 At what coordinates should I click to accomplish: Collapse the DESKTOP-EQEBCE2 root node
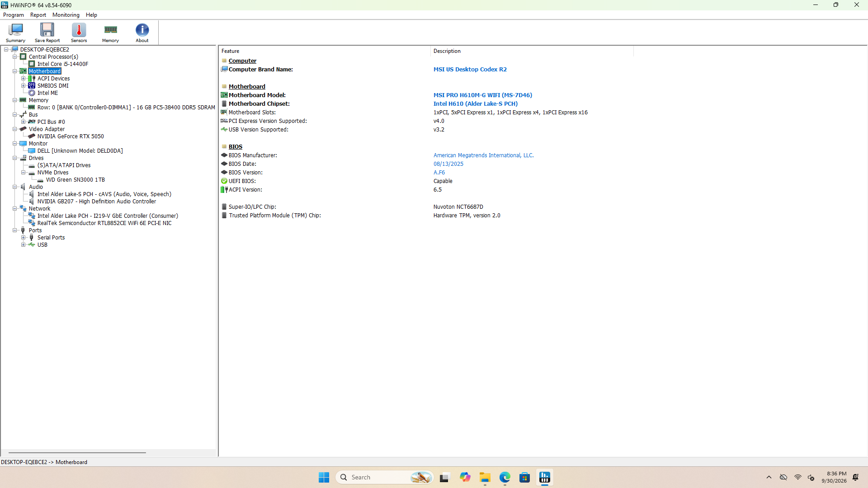click(x=6, y=50)
